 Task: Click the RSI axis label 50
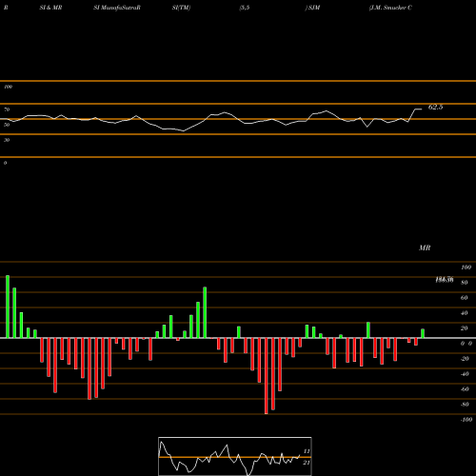pyautogui.click(x=7, y=125)
